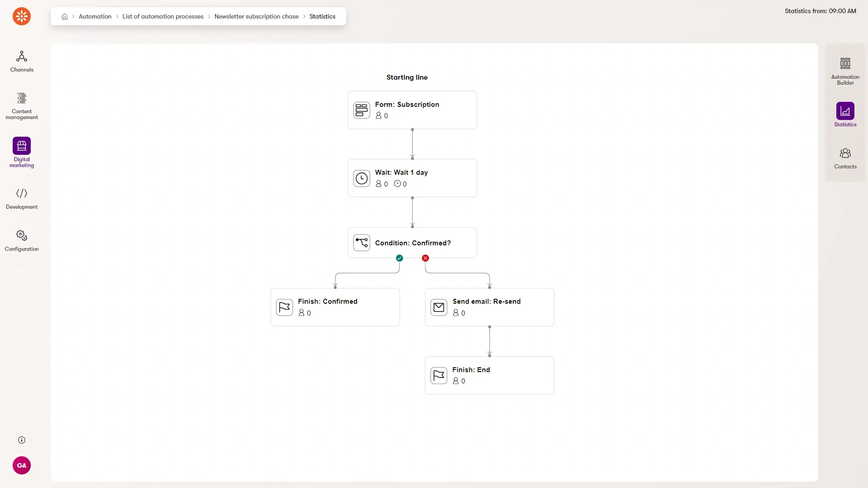Switch to Automation Builder tab

[845, 72]
